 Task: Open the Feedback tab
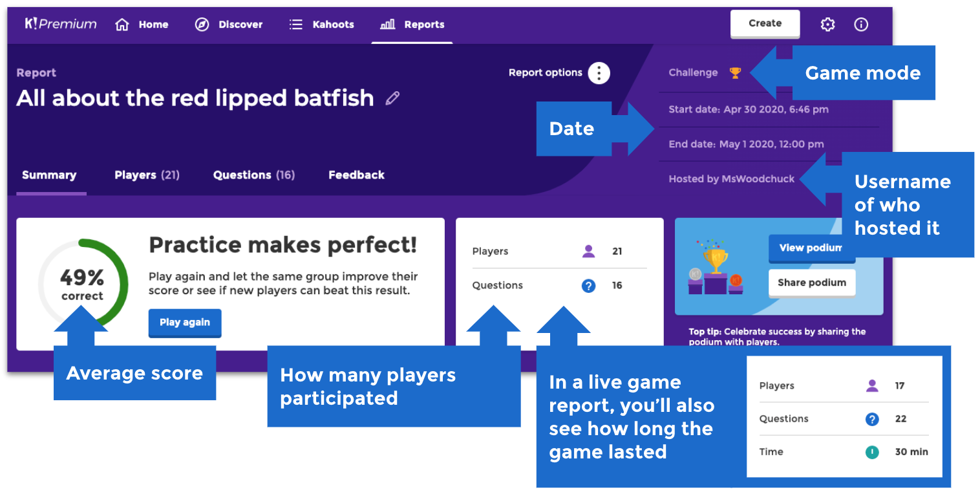coord(356,175)
